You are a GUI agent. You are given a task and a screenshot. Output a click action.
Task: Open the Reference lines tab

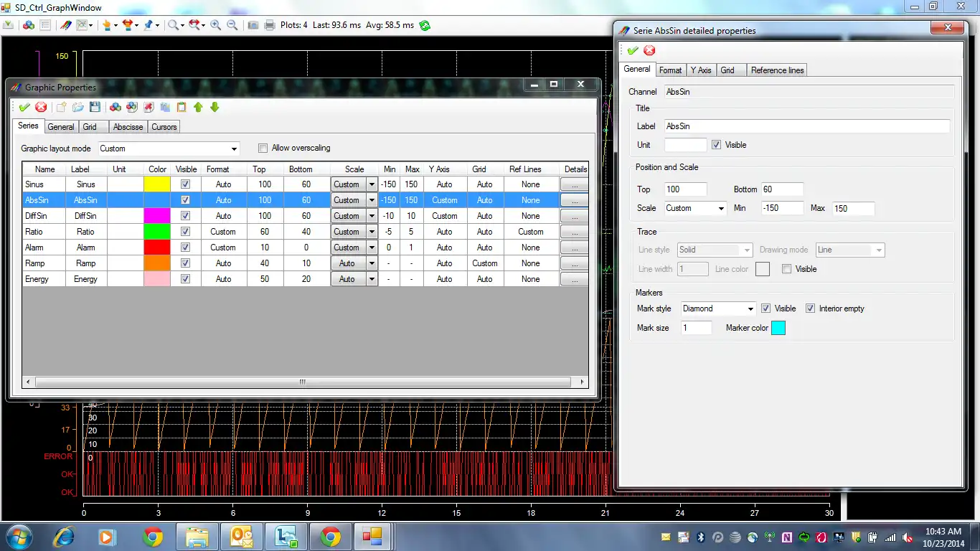[x=777, y=70]
